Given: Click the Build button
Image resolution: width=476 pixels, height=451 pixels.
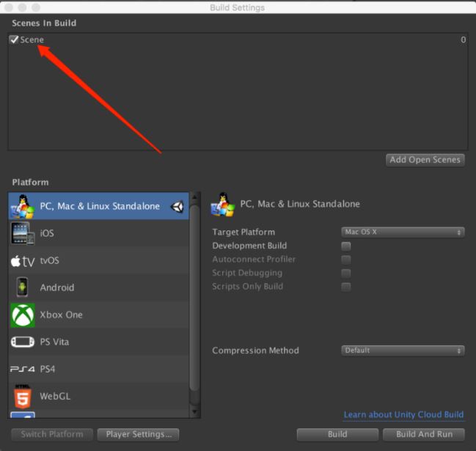Looking at the screenshot, I should point(337,434).
